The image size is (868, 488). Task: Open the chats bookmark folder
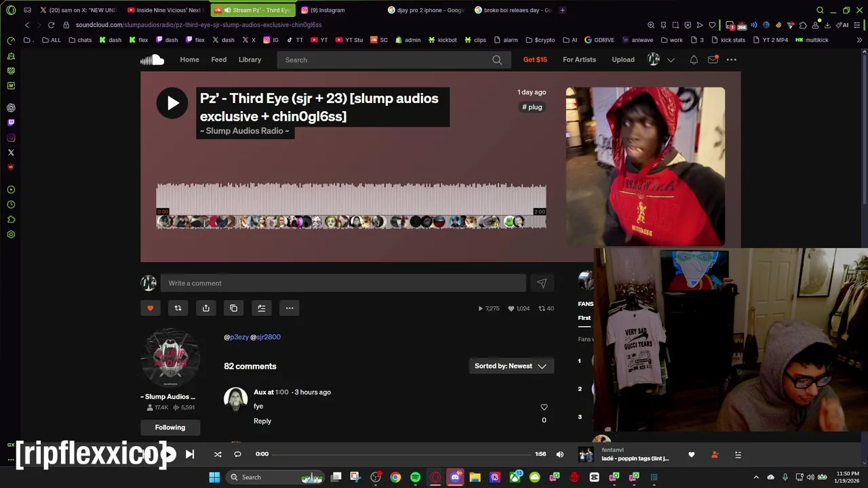[80, 40]
